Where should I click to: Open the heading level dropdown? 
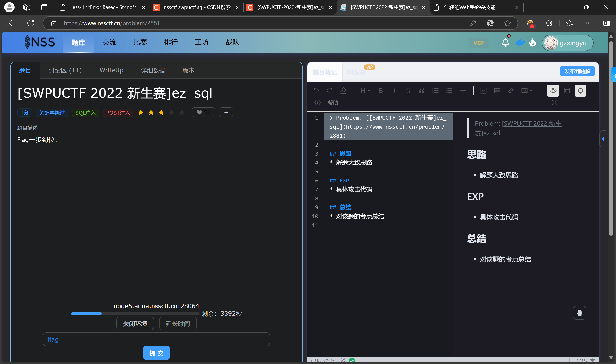click(x=365, y=91)
